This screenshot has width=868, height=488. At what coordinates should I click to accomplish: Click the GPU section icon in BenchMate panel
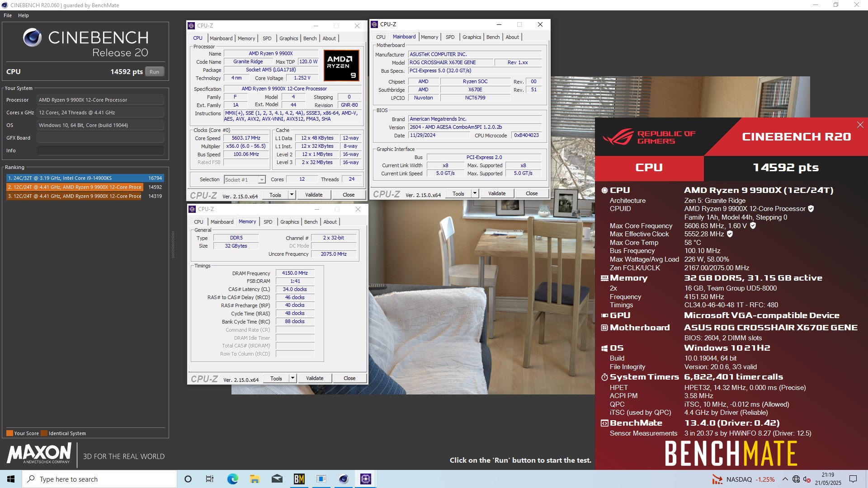pyautogui.click(x=604, y=315)
